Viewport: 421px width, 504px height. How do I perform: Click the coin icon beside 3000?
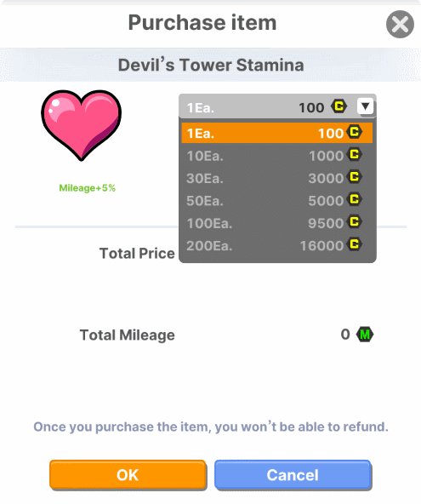click(x=355, y=177)
